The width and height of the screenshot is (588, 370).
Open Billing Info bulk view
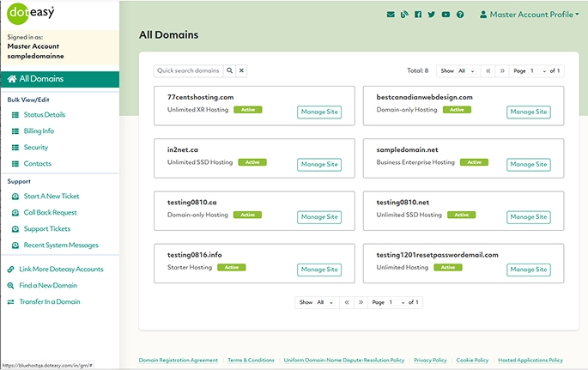[39, 131]
